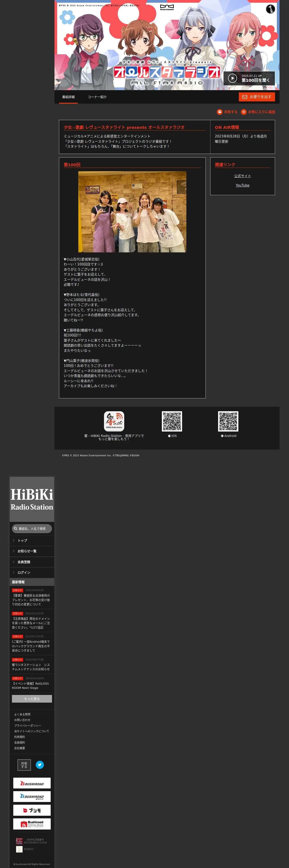Viewport: 289px width, 868px height.
Task: Open the circular logo in banner top-right corner
Action: (270, 9)
